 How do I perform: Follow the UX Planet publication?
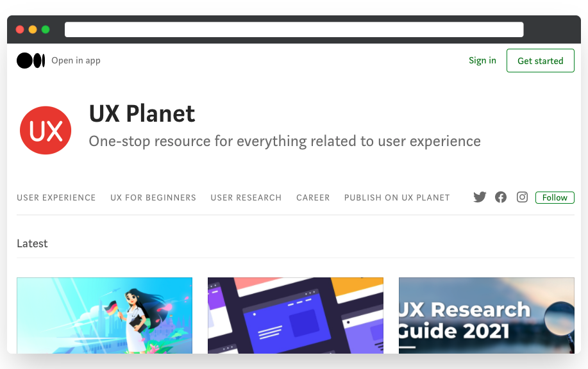pos(555,197)
